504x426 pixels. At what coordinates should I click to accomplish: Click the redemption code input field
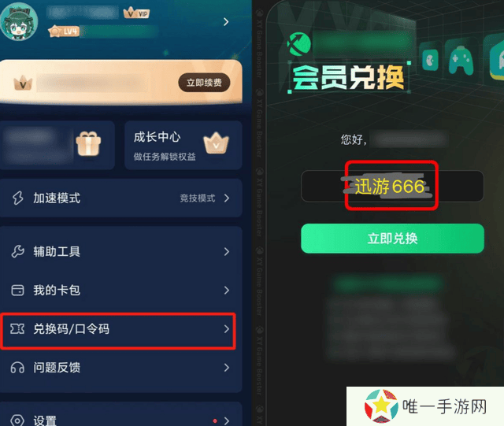[x=392, y=186]
